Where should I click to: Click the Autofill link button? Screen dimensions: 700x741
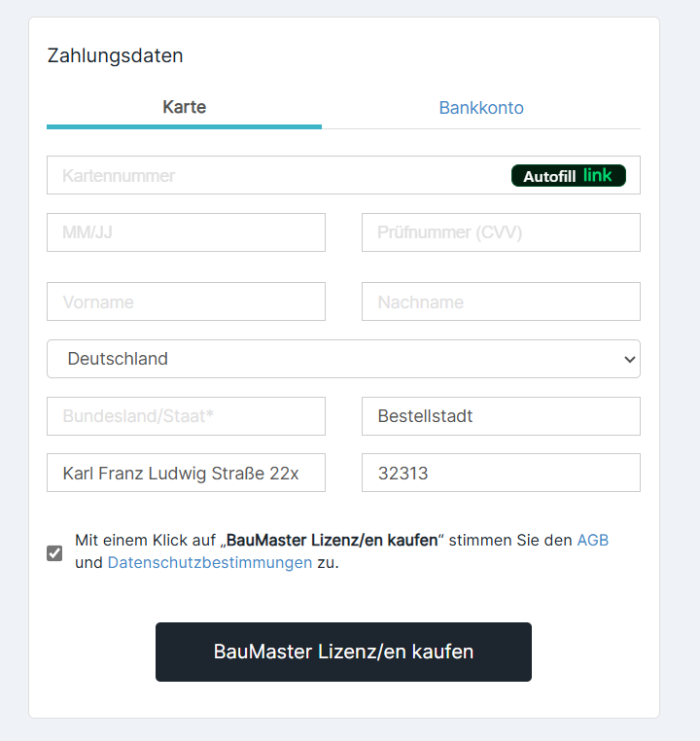click(568, 176)
